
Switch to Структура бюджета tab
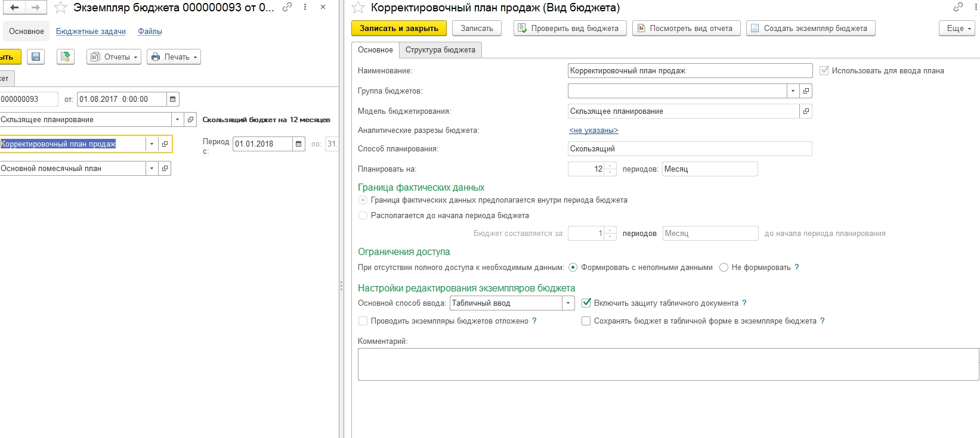440,50
